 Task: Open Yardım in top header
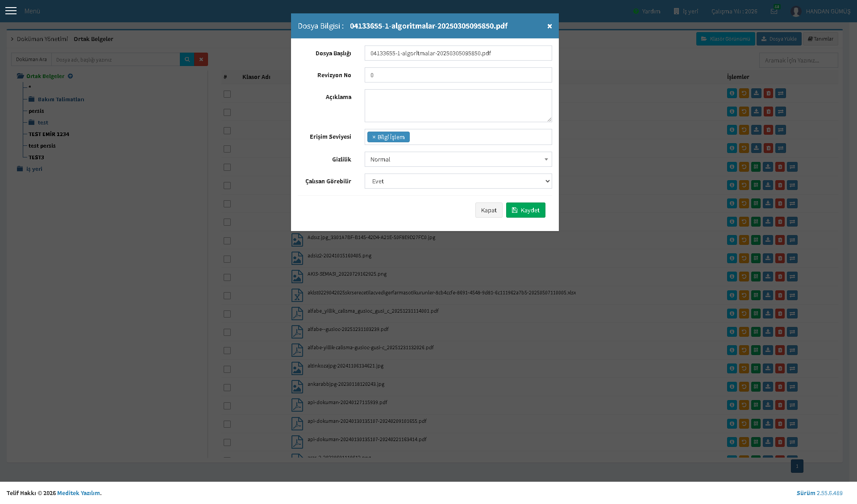pos(647,11)
